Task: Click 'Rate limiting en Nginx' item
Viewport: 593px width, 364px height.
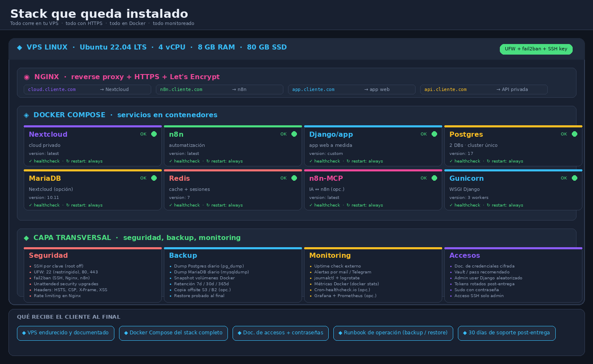Action: point(57,296)
